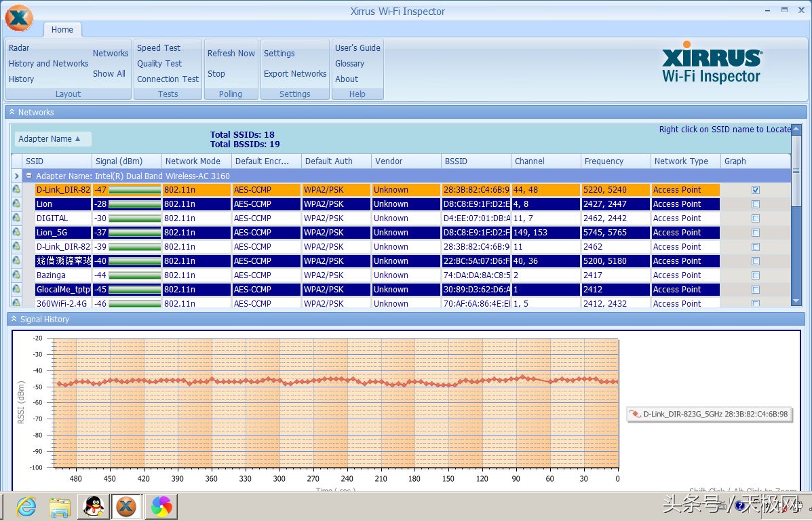Select the GlocalMe_tptp SSID cell
The width and height of the screenshot is (812, 521).
coord(63,290)
